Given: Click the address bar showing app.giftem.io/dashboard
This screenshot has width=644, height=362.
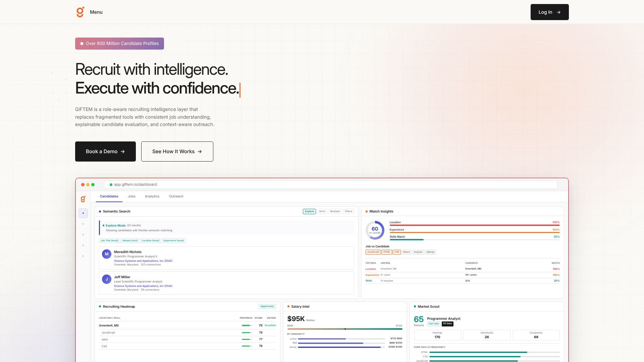Looking at the screenshot, I should (x=330, y=185).
